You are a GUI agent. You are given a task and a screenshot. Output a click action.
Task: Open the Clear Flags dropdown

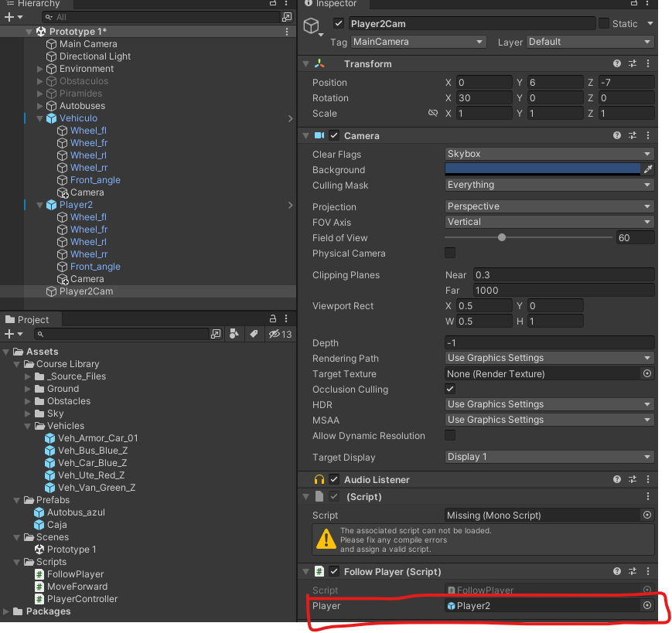pyautogui.click(x=549, y=154)
